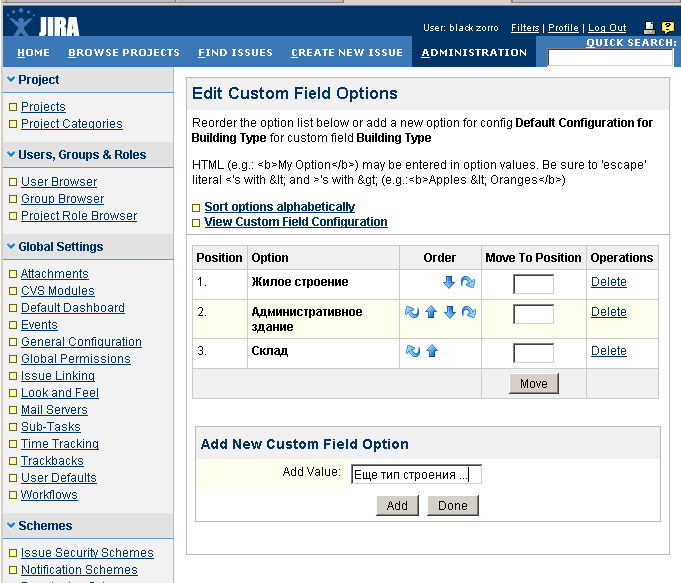Open Browse Projects in navigation bar
Viewport: 681px width, 583px height.
[124, 53]
